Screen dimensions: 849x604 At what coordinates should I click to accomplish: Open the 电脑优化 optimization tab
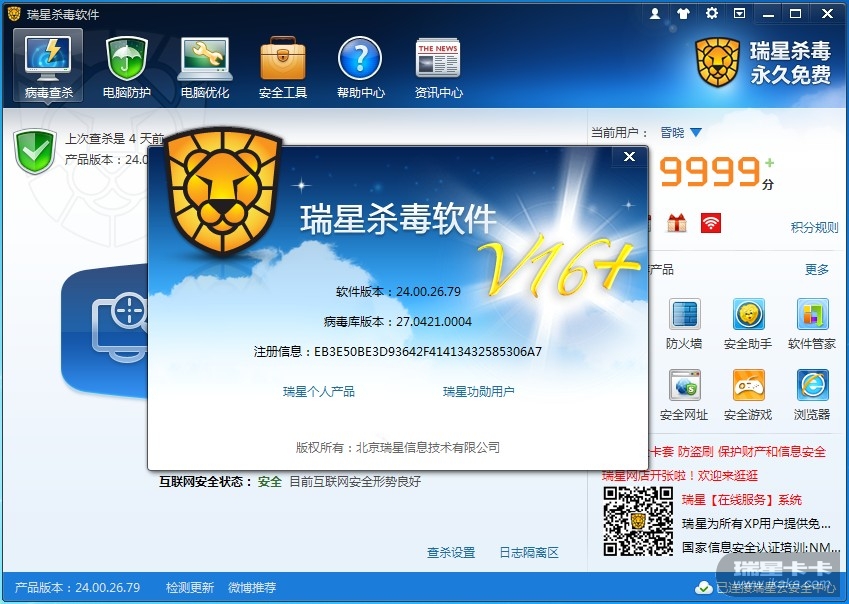pyautogui.click(x=205, y=66)
